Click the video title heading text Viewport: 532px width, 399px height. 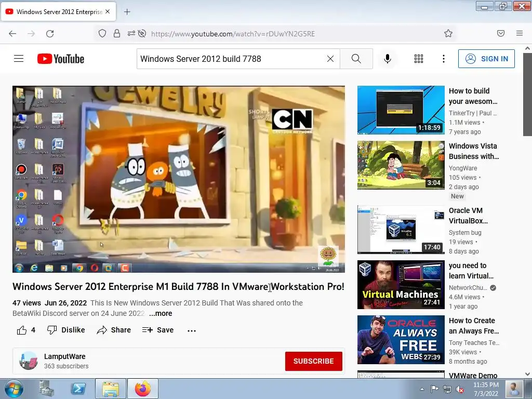pos(179,287)
